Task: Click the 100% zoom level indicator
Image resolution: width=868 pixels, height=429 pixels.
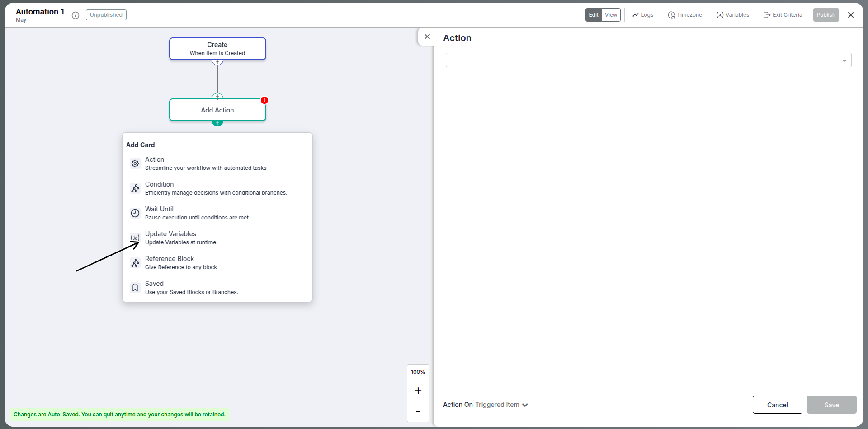Action: click(x=418, y=372)
